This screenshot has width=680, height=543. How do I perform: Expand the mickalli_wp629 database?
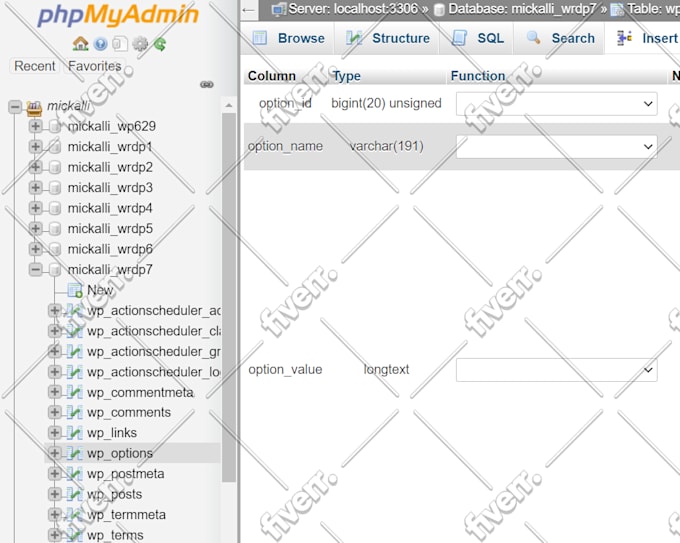pyautogui.click(x=36, y=126)
